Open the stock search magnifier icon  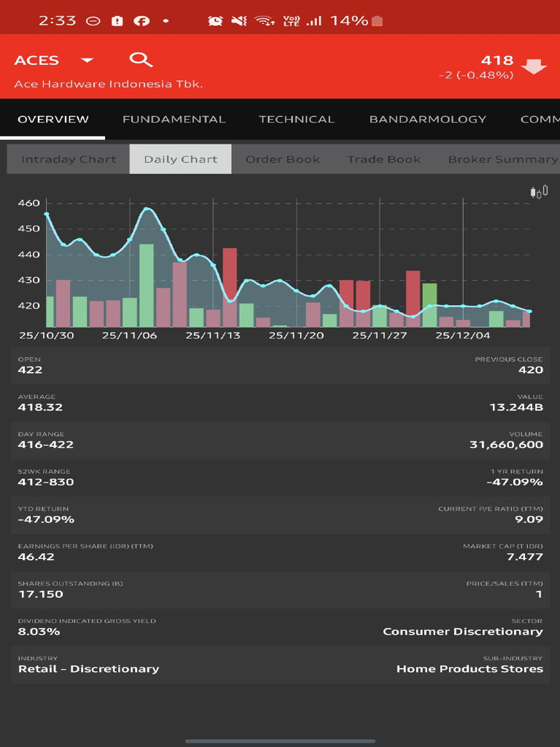point(141,60)
